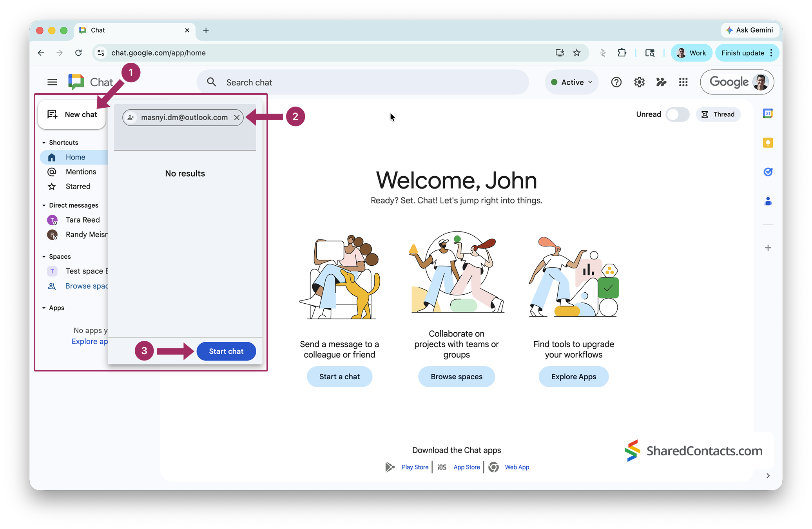Open the Settings gear icon

(639, 82)
